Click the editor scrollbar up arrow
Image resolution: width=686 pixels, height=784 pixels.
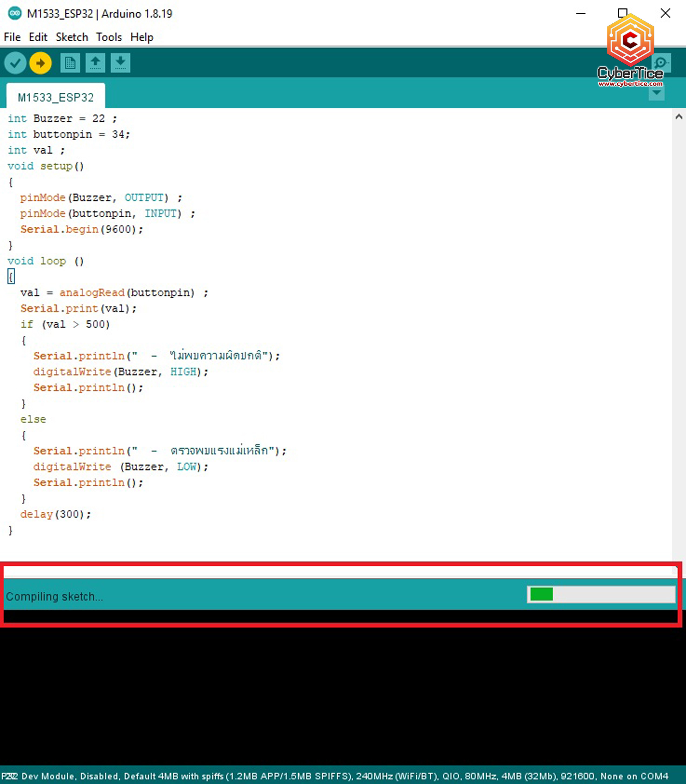679,117
